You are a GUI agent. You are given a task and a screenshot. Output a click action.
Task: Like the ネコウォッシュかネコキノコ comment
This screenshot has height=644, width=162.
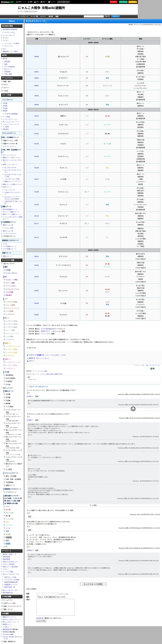pos(28,416)
